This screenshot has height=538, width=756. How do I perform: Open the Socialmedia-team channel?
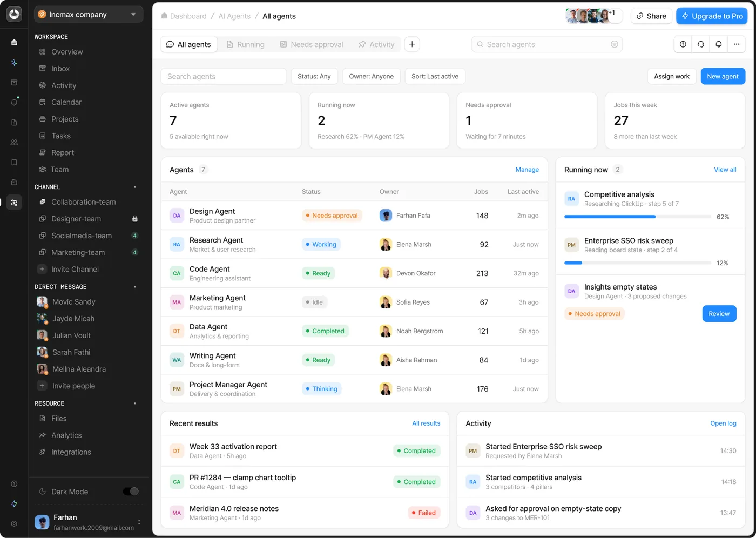[x=82, y=236]
